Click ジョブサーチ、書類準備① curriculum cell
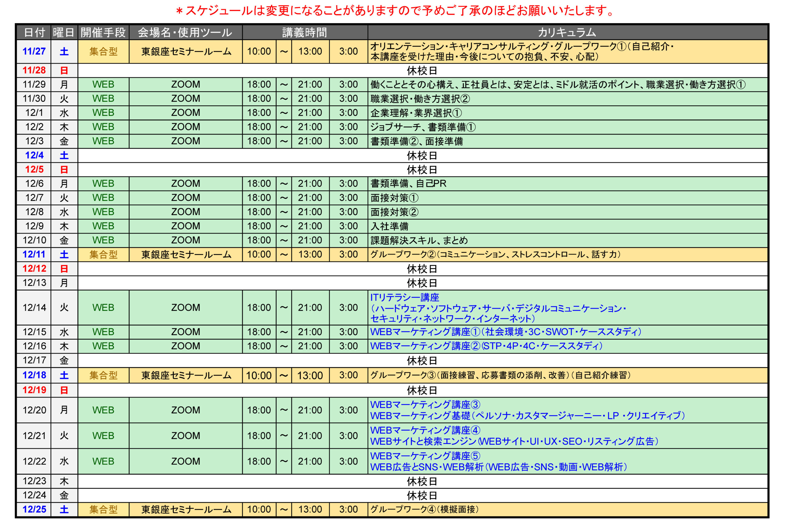Image resolution: width=787 pixels, height=532 pixels. pos(567,127)
